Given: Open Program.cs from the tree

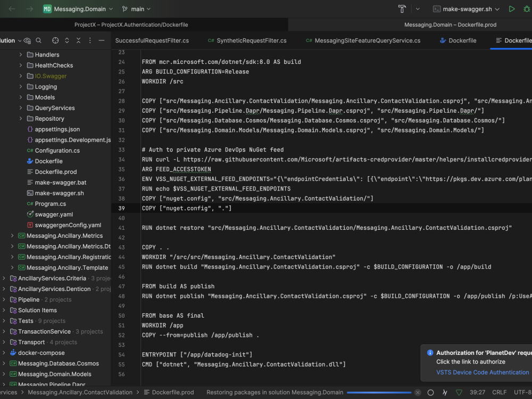Looking at the screenshot, I should pyautogui.click(x=46, y=204).
